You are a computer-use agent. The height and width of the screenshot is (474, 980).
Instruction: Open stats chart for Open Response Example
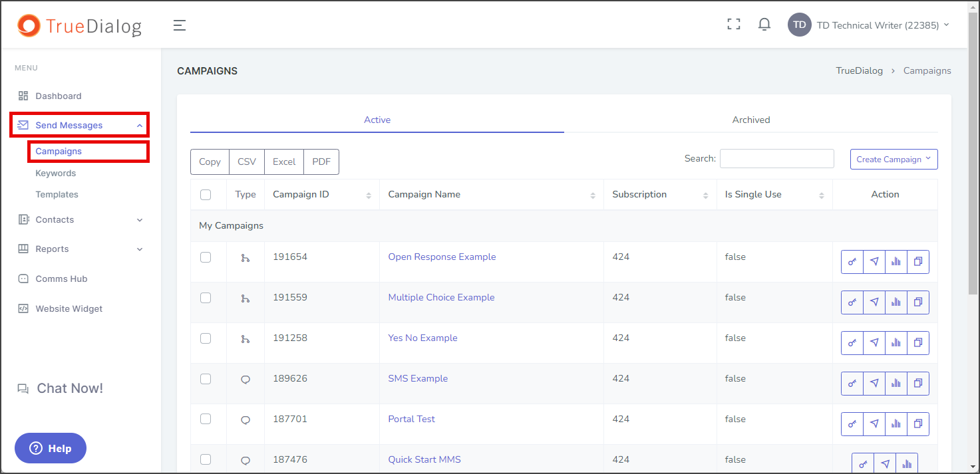[896, 262]
